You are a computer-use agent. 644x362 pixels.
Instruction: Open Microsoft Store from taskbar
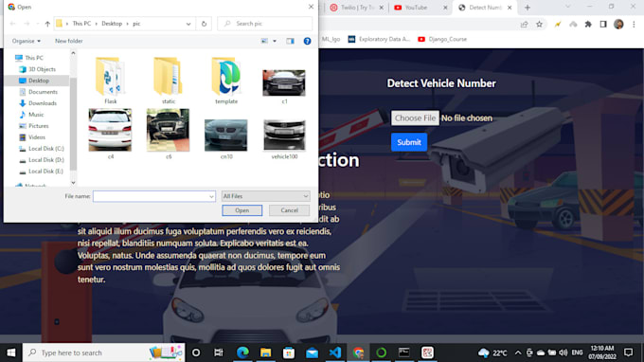click(289, 353)
